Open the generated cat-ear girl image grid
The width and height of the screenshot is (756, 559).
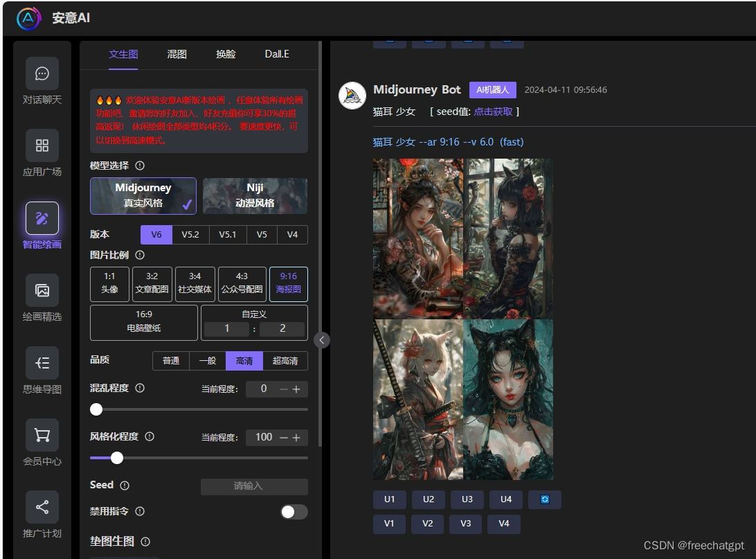(463, 319)
